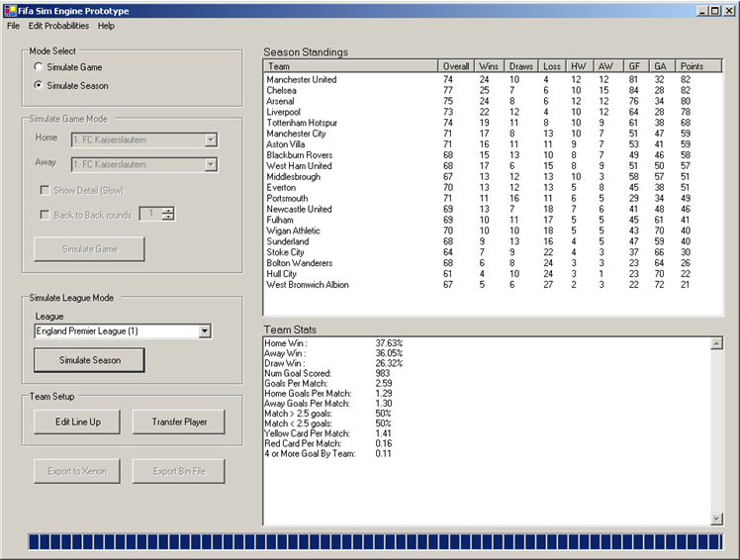Screen dimensions: 740x560
Task: Select the West Ham United row
Action: pos(493,166)
